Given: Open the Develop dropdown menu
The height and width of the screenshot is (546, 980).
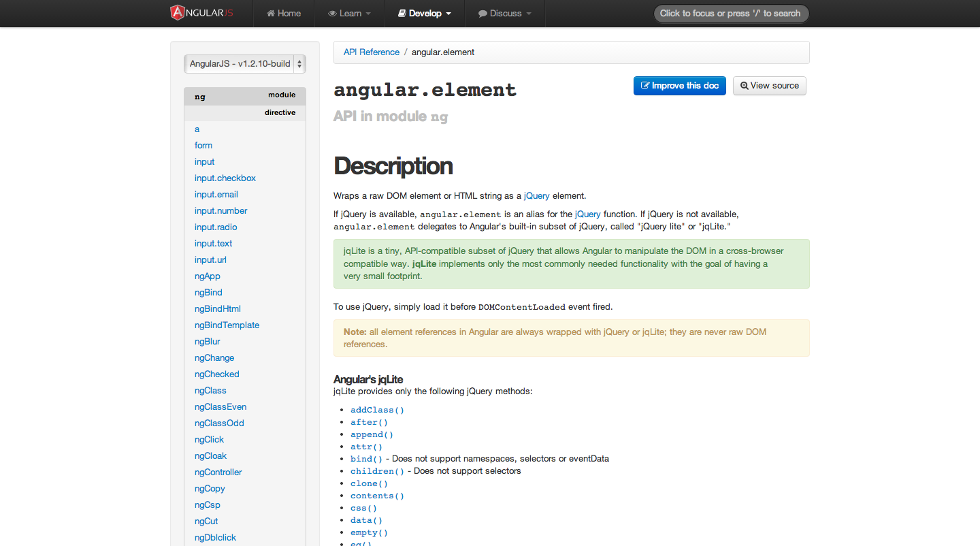Looking at the screenshot, I should coord(425,13).
